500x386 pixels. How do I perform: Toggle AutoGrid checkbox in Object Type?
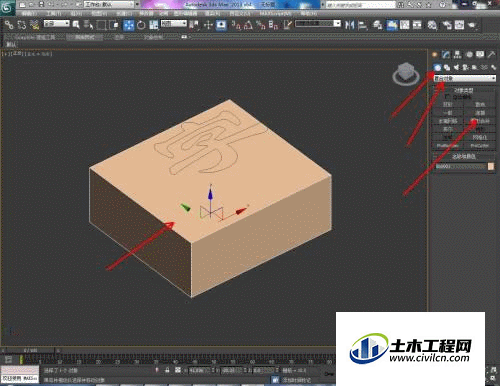447,97
